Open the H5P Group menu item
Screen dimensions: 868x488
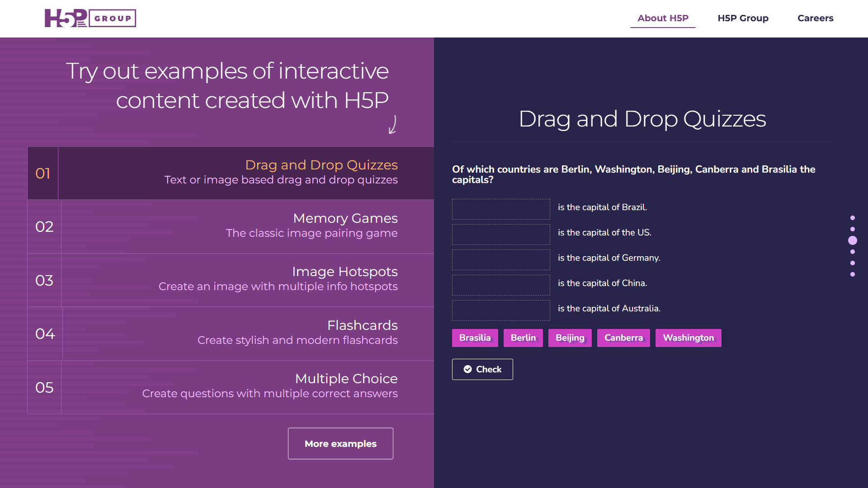743,19
